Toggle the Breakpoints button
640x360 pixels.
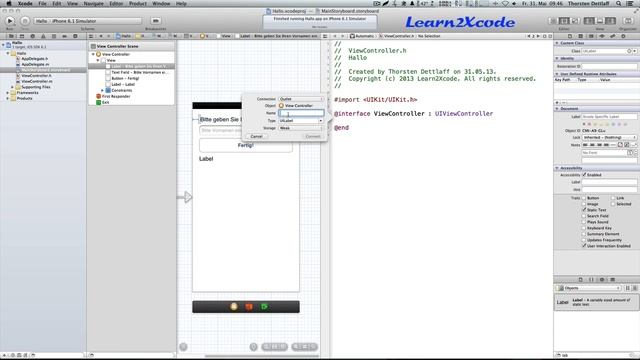(x=156, y=20)
